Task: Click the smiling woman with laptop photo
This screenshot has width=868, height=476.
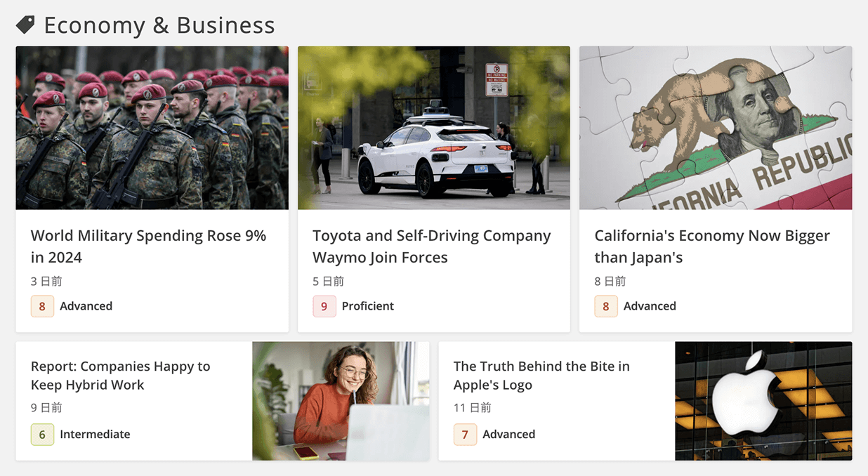Action: tap(341, 401)
